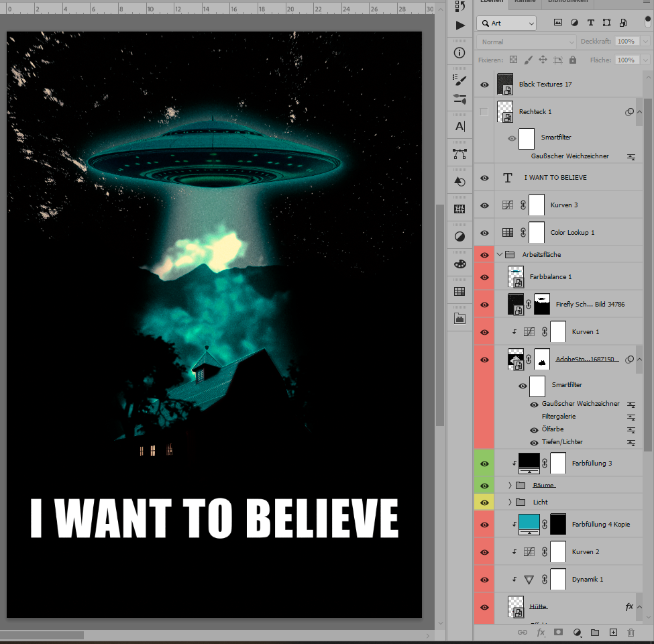The height and width of the screenshot is (644, 654).
Task: Filter layers by type layer icon
Action: [590, 23]
